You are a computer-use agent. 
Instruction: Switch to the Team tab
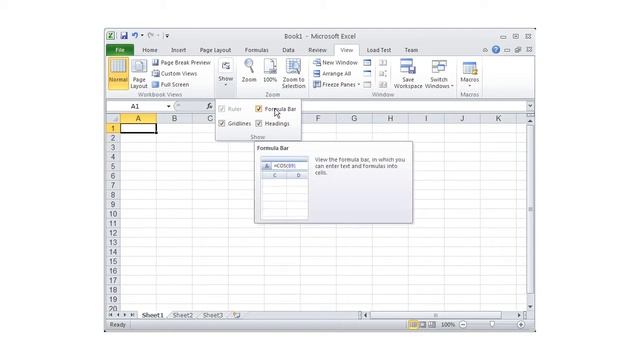[411, 50]
